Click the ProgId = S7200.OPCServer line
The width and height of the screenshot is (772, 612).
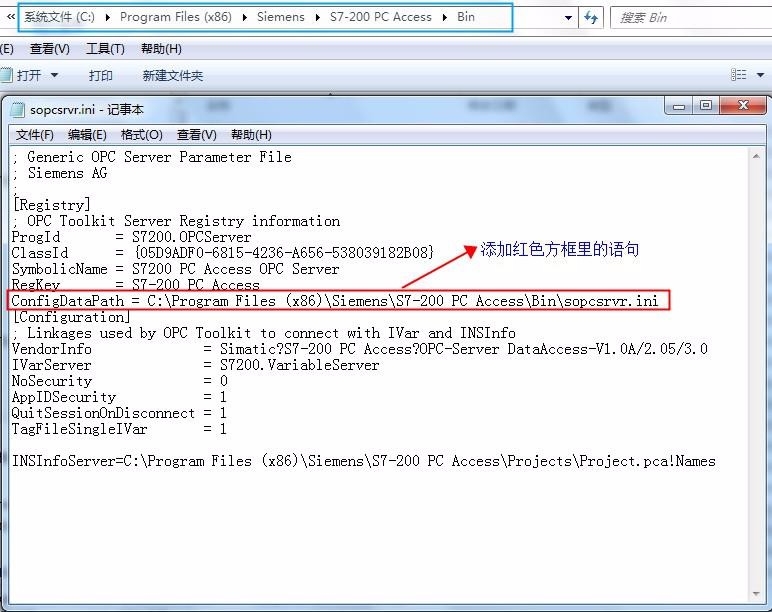(x=131, y=237)
